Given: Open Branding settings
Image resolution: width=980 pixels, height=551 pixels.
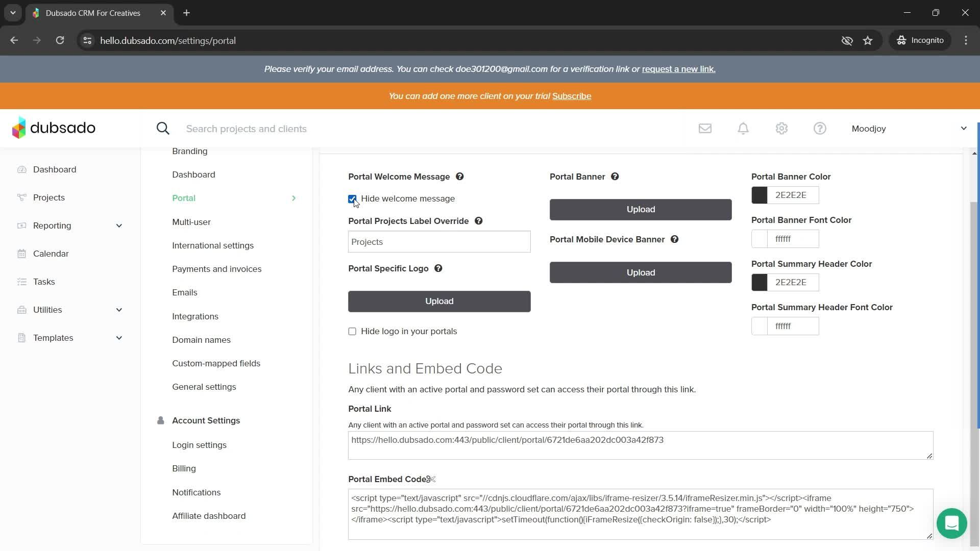Looking at the screenshot, I should tap(190, 151).
